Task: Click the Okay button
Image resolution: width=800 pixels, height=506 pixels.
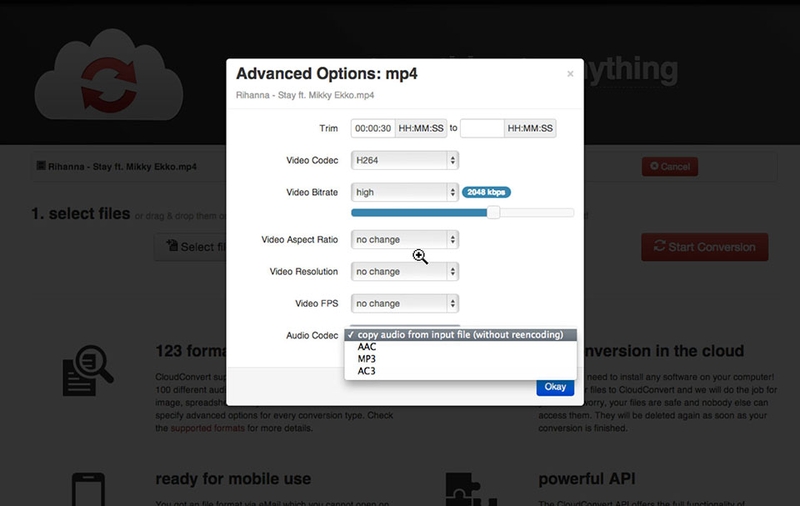Action: [x=555, y=387]
